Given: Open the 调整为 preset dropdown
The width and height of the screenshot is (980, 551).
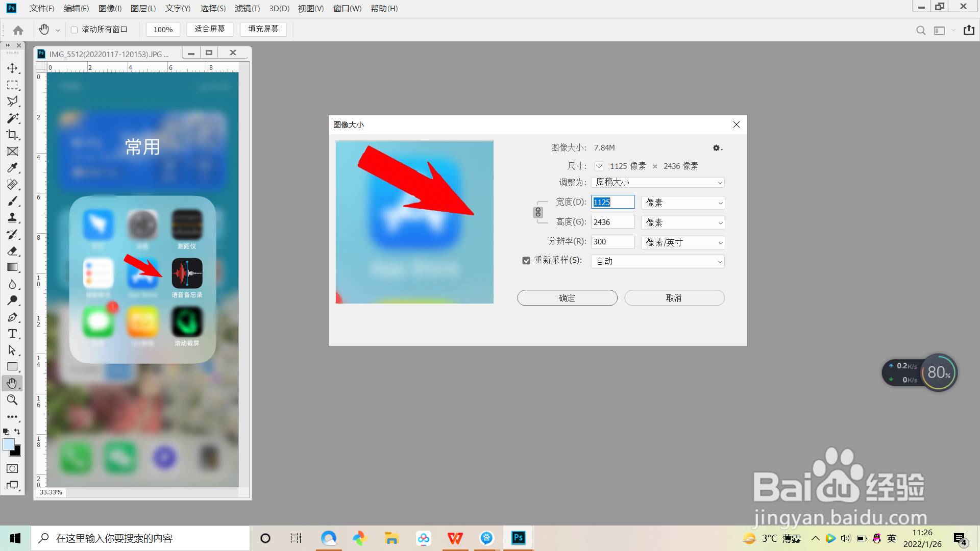Looking at the screenshot, I should point(657,182).
